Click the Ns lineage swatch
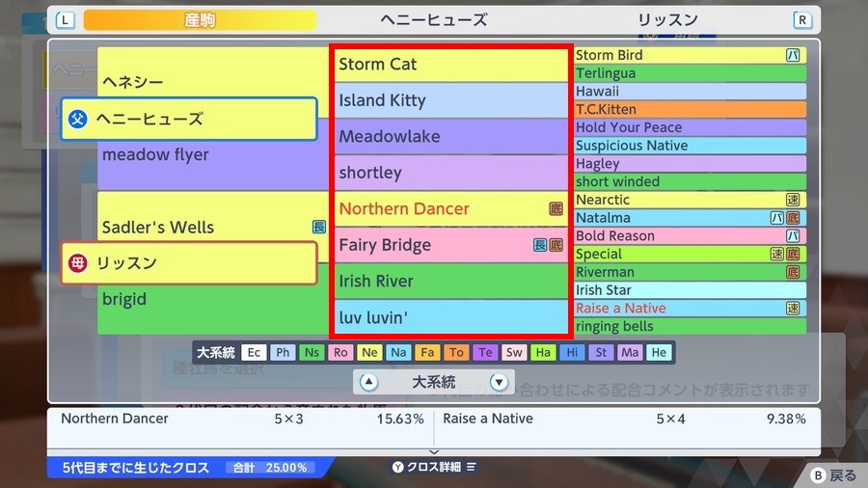868x488 pixels. point(312,352)
